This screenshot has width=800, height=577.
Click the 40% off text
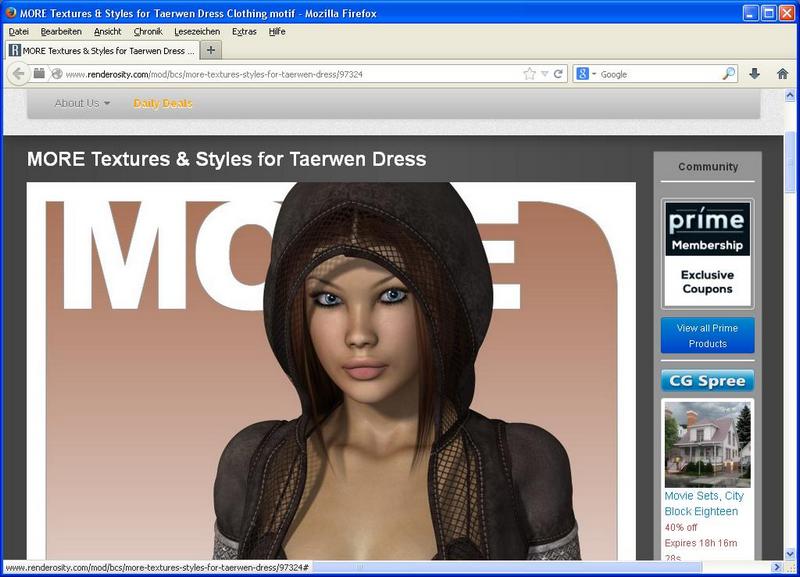tap(681, 528)
